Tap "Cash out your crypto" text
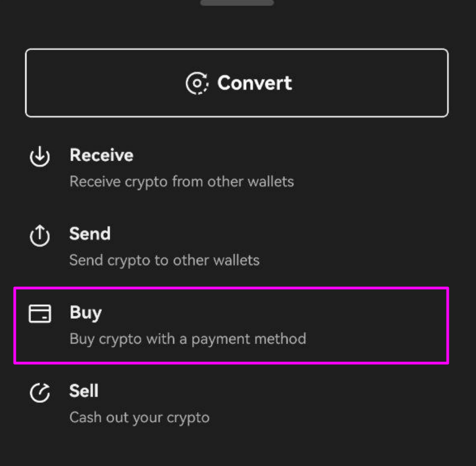Screen dimensions: 476x466 tap(139, 418)
